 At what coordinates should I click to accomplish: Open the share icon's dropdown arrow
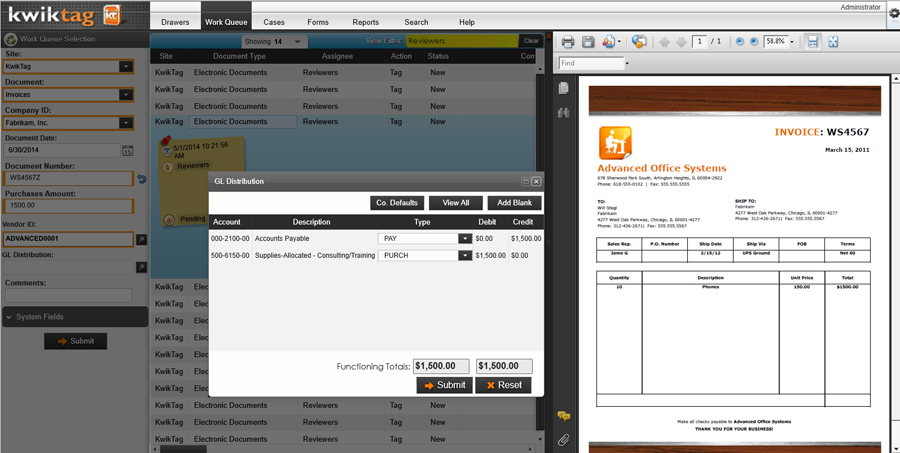point(619,42)
